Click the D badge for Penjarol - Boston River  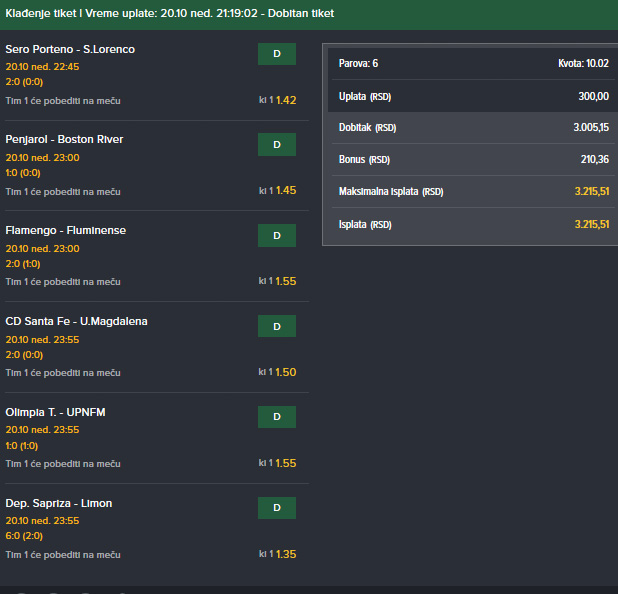(277, 145)
